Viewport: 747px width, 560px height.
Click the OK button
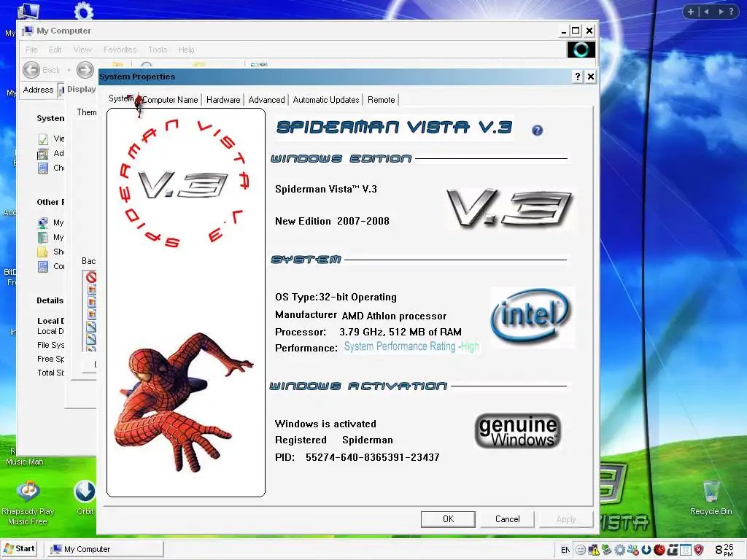448,519
